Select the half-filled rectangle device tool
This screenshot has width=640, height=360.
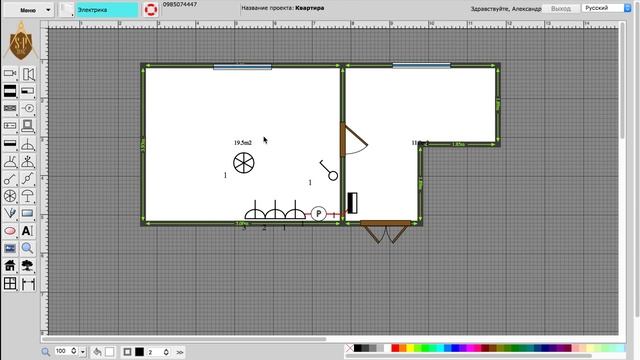pyautogui.click(x=28, y=91)
